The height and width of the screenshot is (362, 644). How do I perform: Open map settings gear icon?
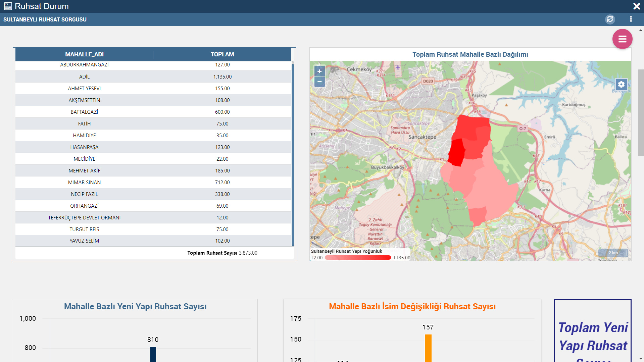621,84
